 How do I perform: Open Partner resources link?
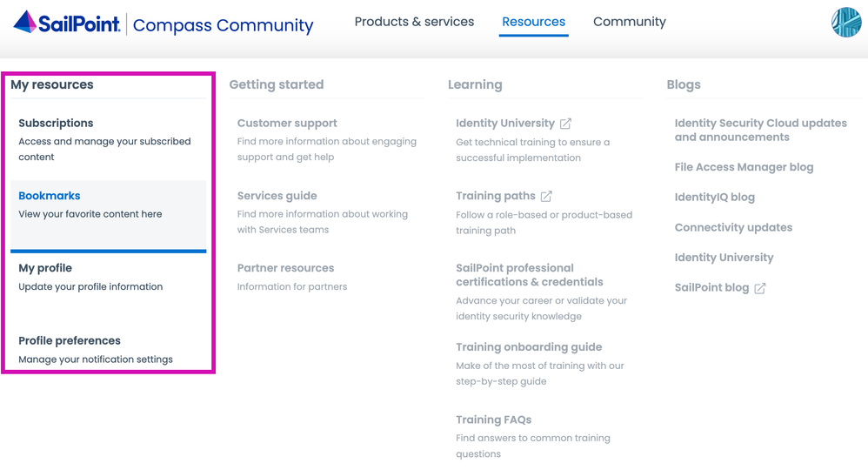[x=285, y=268]
